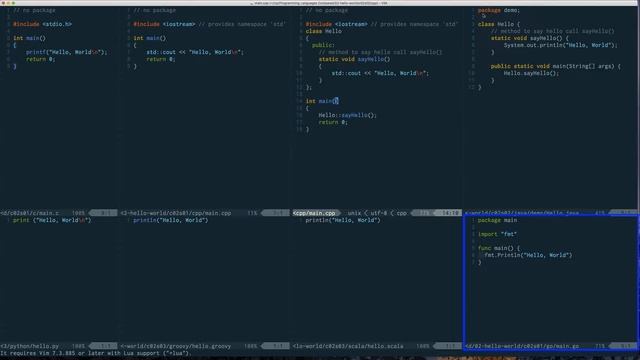Image resolution: width=640 pixels, height=360 pixels.
Task: Click println("Hello, World") in the hello.groovy pane
Action: click(171, 220)
